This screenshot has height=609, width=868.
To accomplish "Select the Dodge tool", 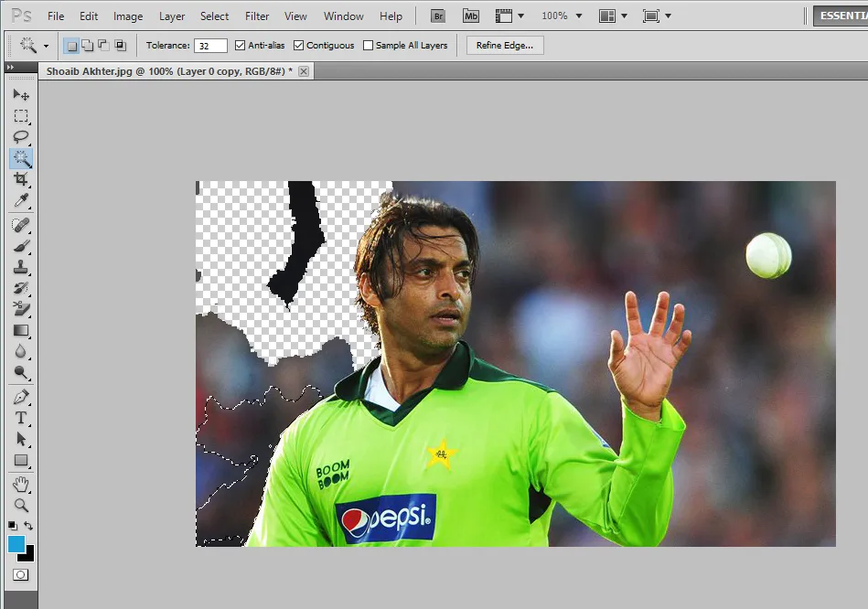I will click(x=21, y=372).
